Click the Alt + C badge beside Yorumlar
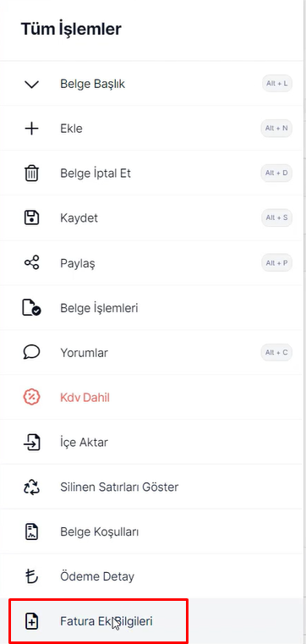 pos(276,352)
